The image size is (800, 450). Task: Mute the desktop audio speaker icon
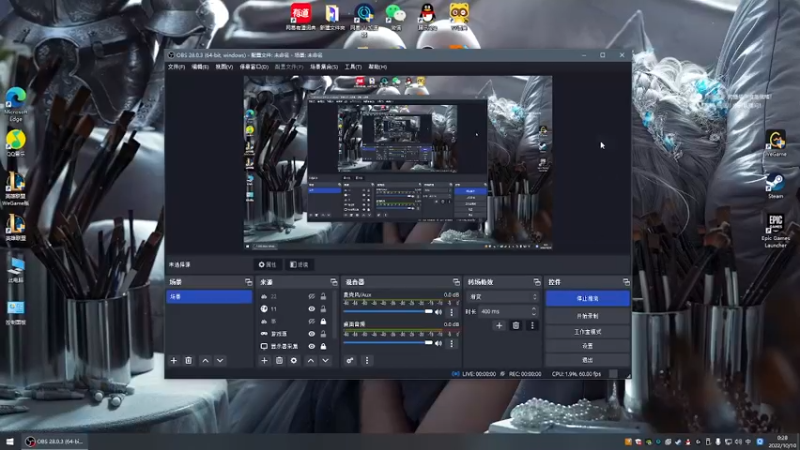pos(438,343)
